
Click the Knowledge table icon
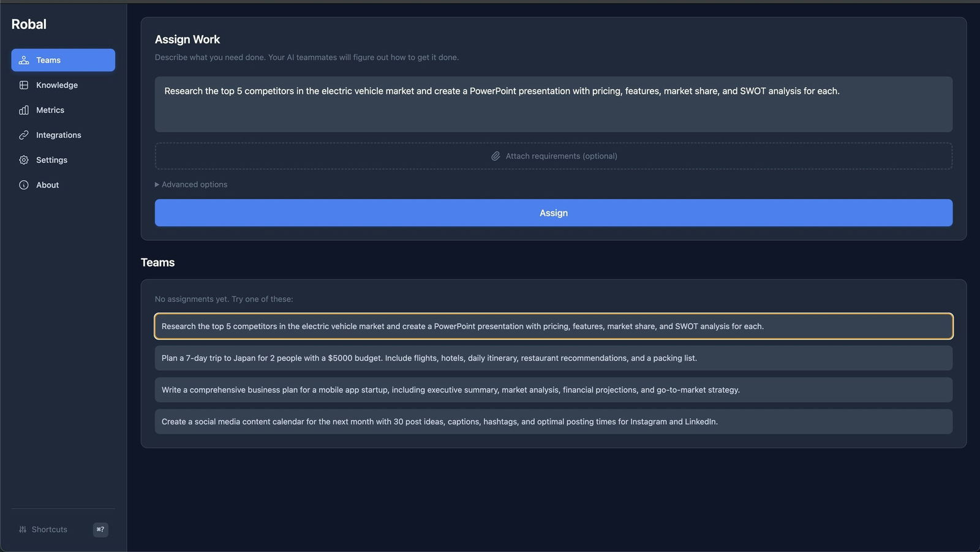click(24, 85)
